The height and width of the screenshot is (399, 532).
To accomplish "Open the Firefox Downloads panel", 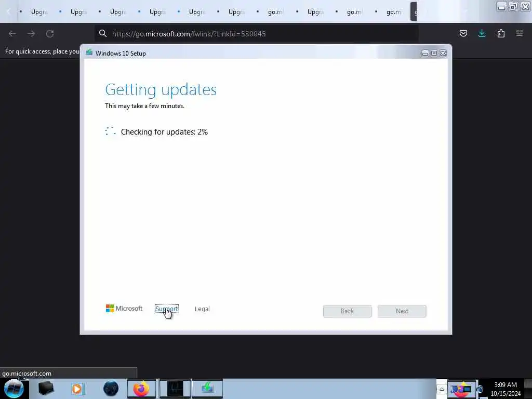I will pos(482,33).
